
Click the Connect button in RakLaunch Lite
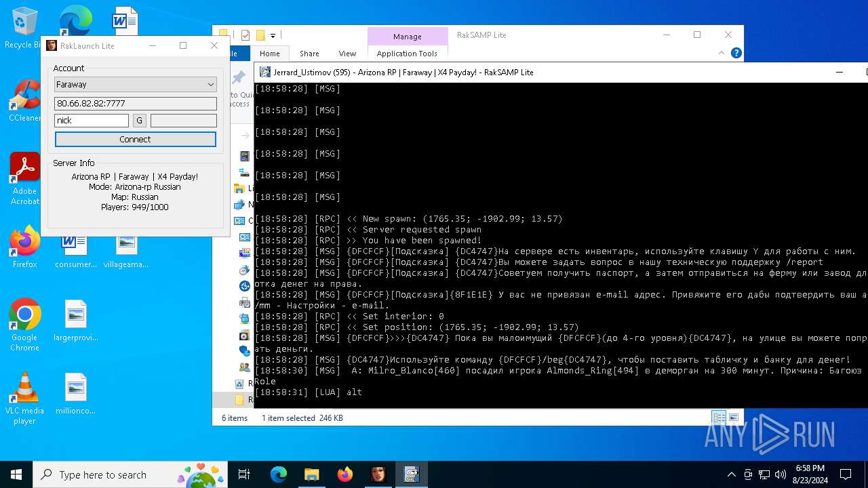[135, 139]
